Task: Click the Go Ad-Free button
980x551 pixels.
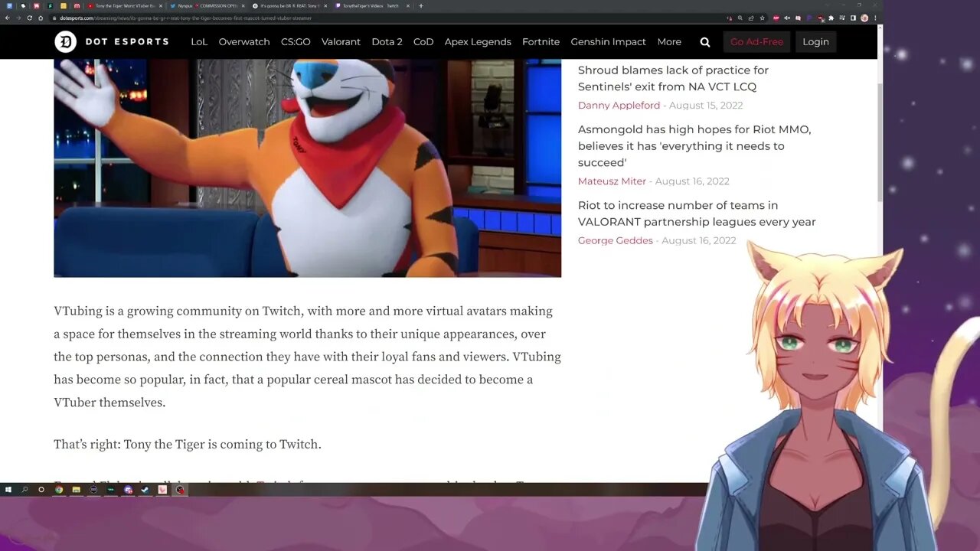Action: 756,42
